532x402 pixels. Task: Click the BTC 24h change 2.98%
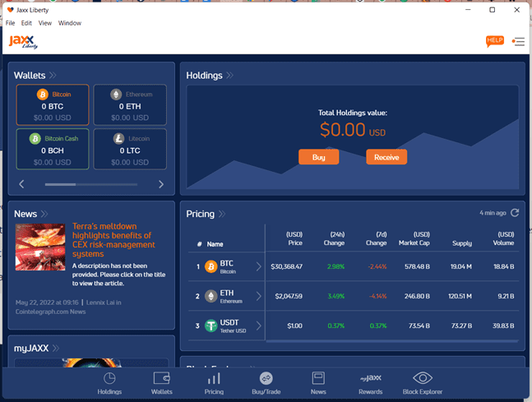click(336, 266)
